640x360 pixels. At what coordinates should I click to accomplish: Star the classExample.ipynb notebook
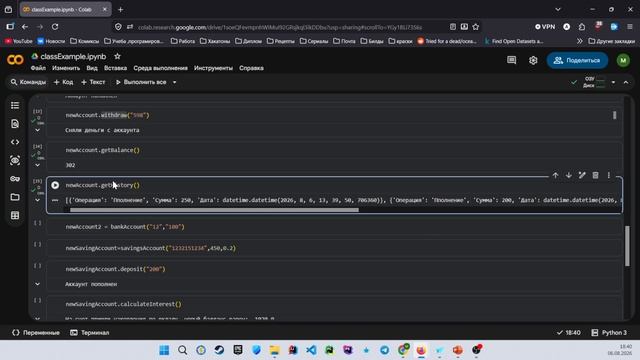[x=118, y=56]
